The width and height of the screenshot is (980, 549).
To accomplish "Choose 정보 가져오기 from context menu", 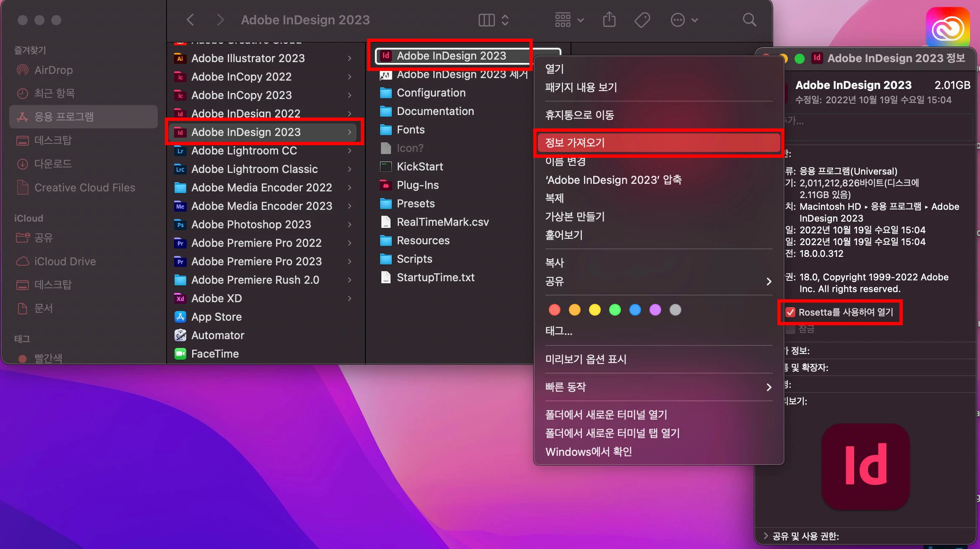I will point(575,143).
